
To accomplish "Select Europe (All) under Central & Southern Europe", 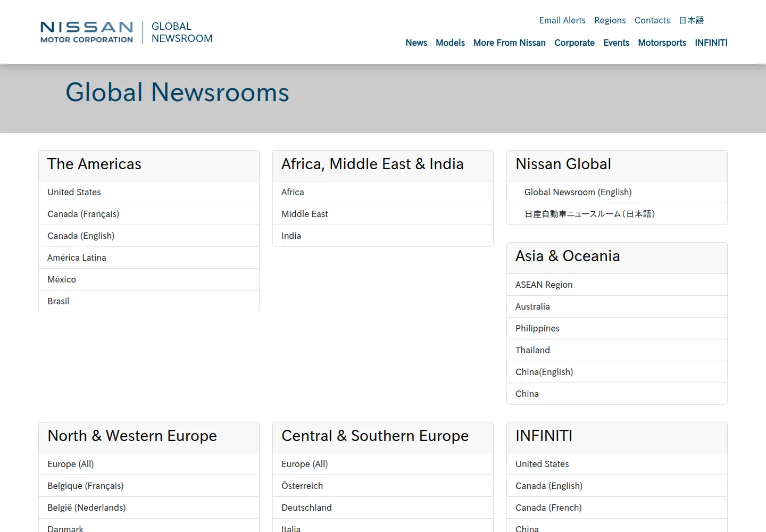I will click(x=383, y=464).
